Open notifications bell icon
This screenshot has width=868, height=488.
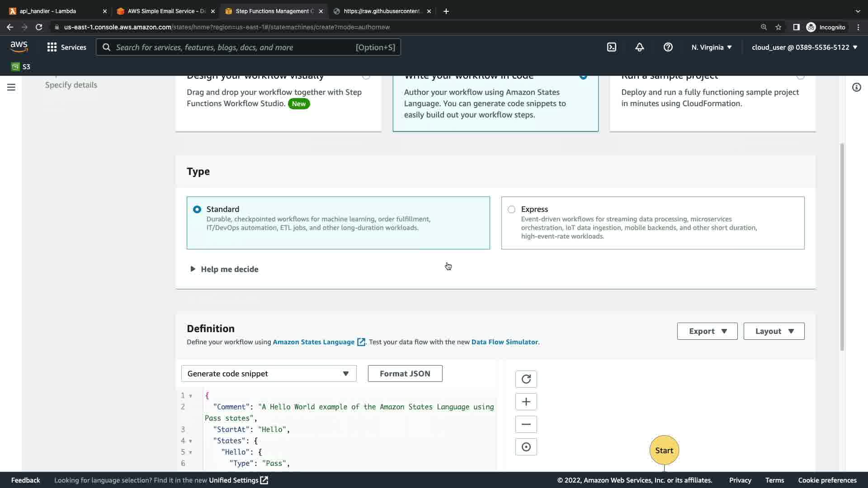point(639,47)
